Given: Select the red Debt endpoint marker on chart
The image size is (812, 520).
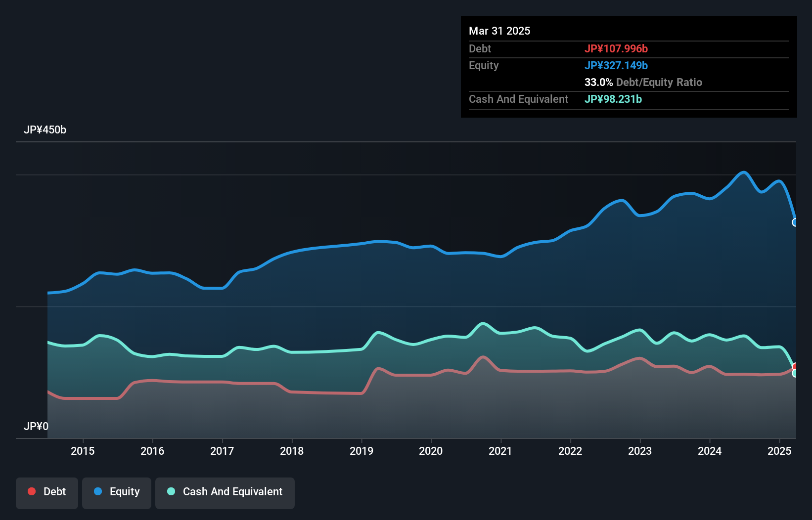Looking at the screenshot, I should 795,366.
